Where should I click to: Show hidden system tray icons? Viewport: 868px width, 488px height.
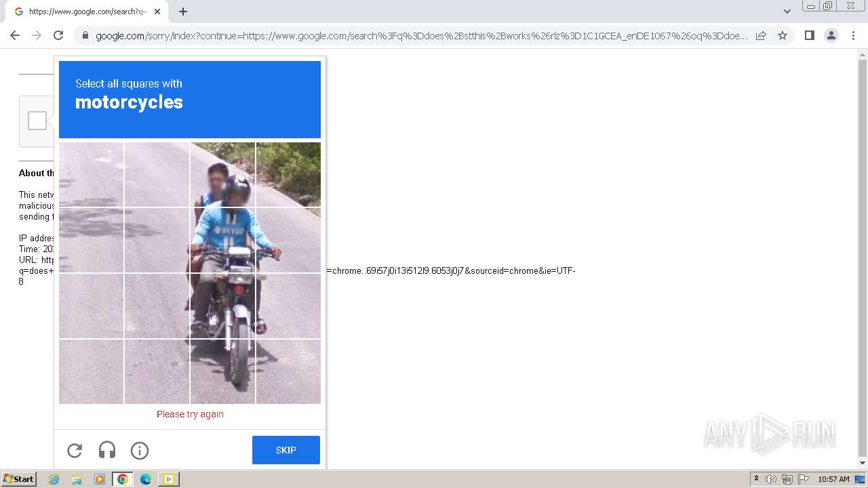click(756, 479)
